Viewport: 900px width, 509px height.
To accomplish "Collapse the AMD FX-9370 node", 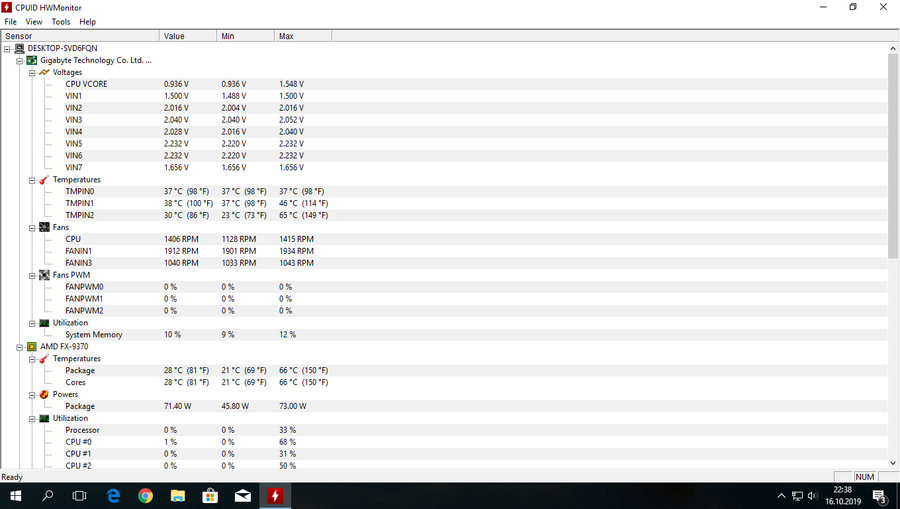I will click(x=20, y=347).
